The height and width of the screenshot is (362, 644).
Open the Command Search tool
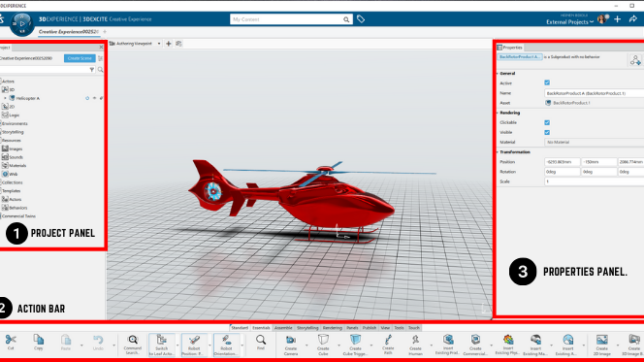[x=132, y=345]
